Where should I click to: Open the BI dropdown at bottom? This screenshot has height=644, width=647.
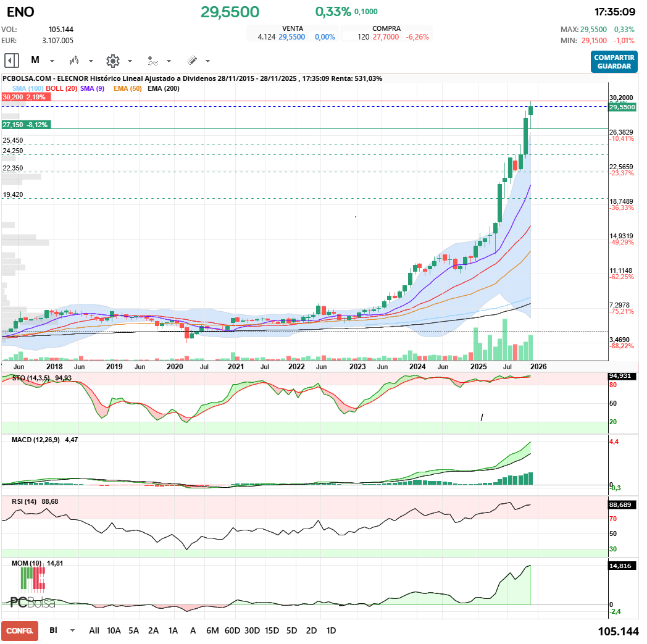pos(72,630)
